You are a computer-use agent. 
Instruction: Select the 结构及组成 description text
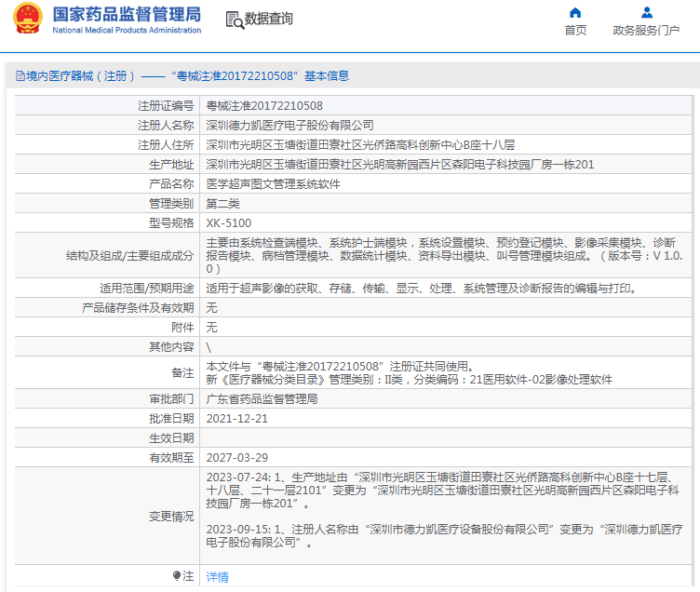pos(444,256)
